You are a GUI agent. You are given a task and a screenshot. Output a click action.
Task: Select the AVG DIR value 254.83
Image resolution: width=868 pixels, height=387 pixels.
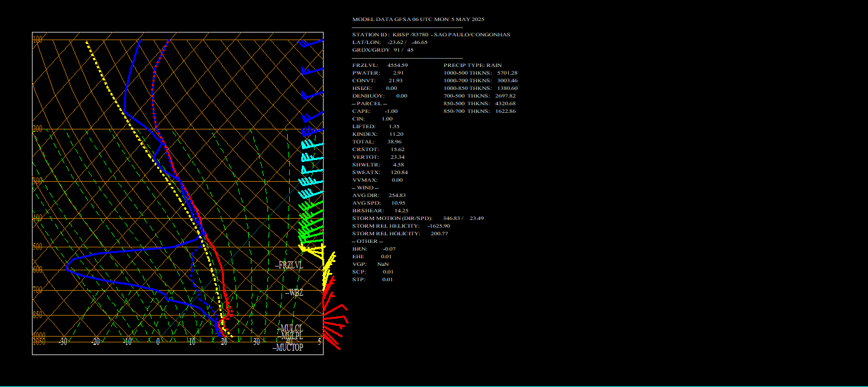397,195
